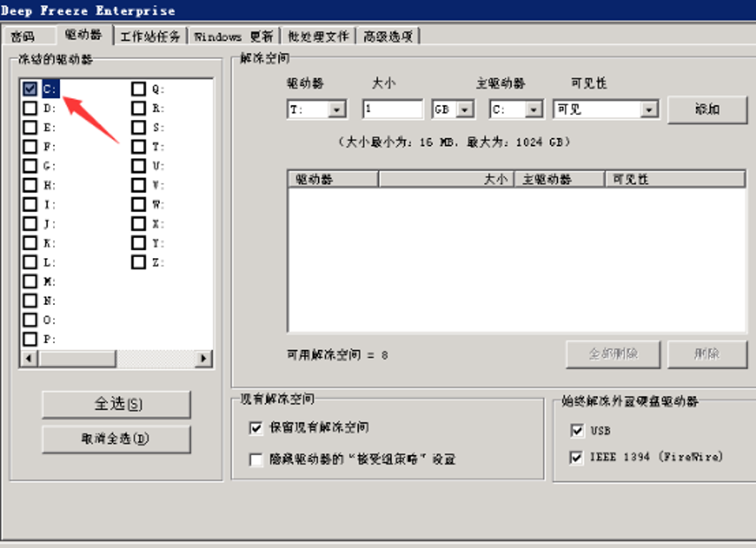Viewport: 756px width, 548px height.
Task: Open the 可见 visibility dropdown
Action: click(649, 110)
